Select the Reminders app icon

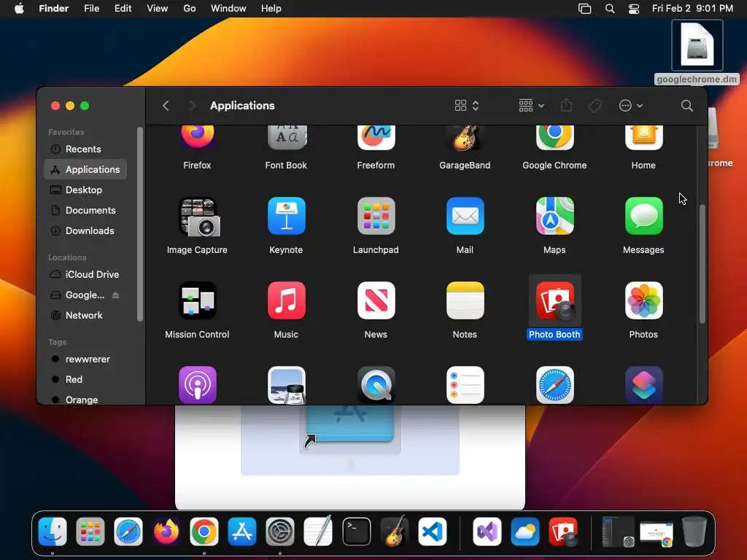click(465, 385)
